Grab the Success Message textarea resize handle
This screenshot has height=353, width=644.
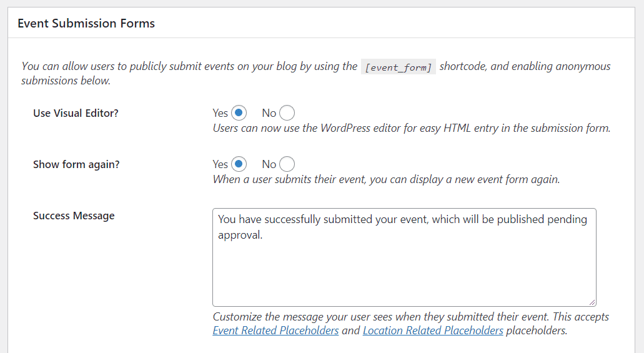pos(592,302)
